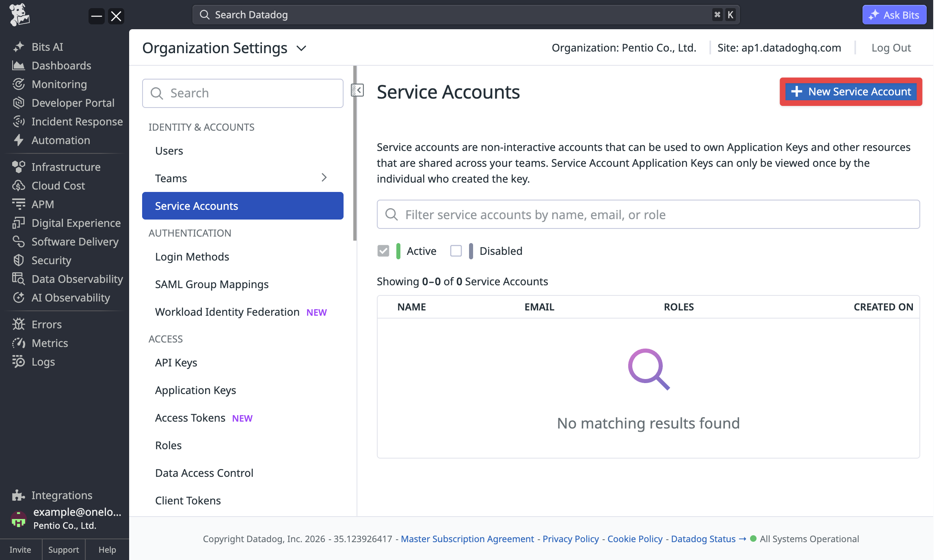Screen dimensions: 934x560
Task: Click the Ask Bits button
Action: tap(894, 15)
